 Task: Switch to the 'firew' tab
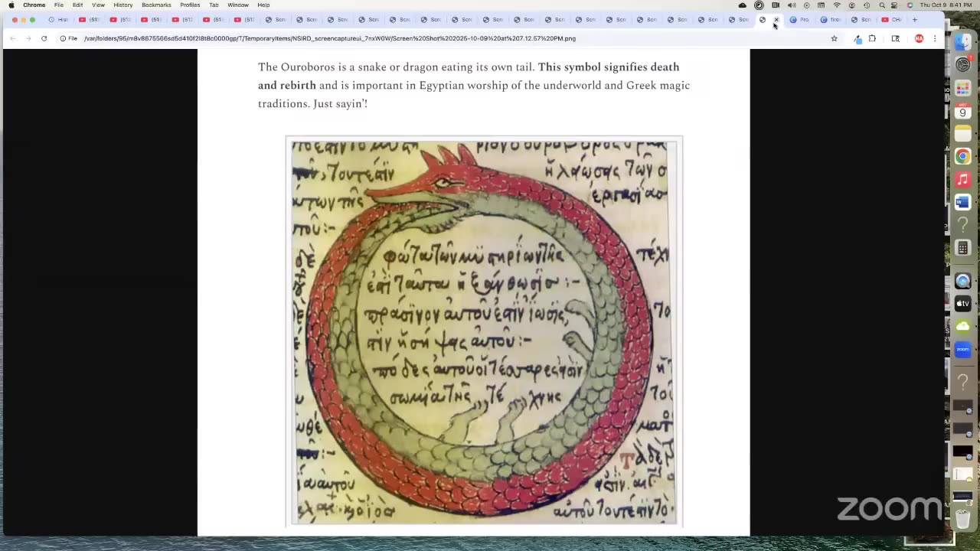tap(831, 19)
